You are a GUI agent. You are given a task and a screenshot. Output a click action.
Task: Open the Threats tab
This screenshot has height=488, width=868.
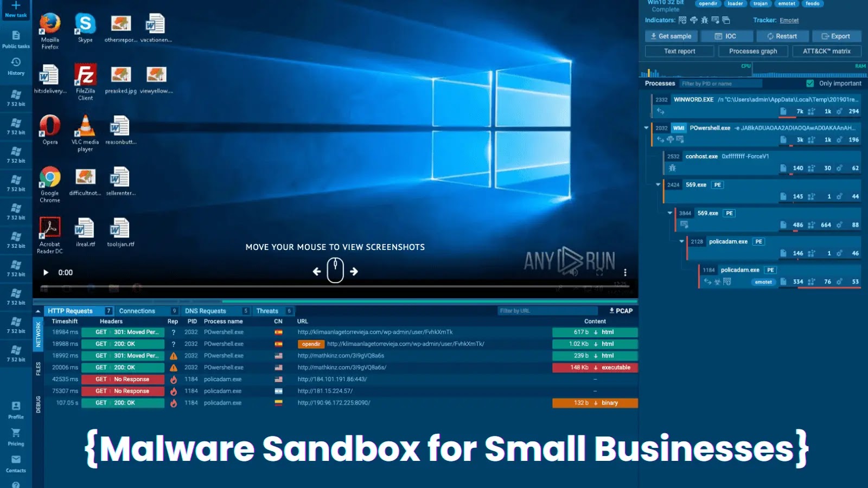coord(268,310)
